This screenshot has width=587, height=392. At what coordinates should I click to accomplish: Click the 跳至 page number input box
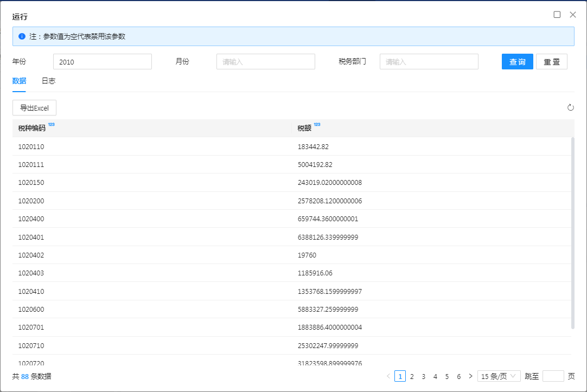[x=553, y=376]
